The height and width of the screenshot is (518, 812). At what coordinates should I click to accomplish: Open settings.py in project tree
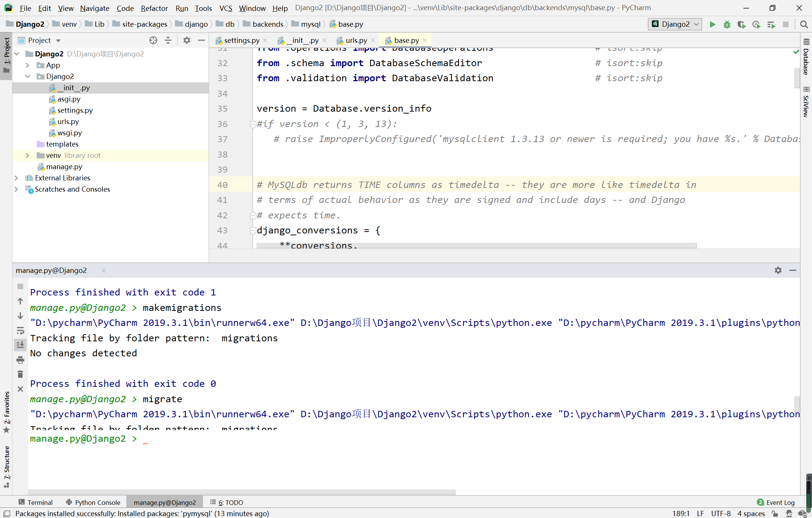(75, 110)
